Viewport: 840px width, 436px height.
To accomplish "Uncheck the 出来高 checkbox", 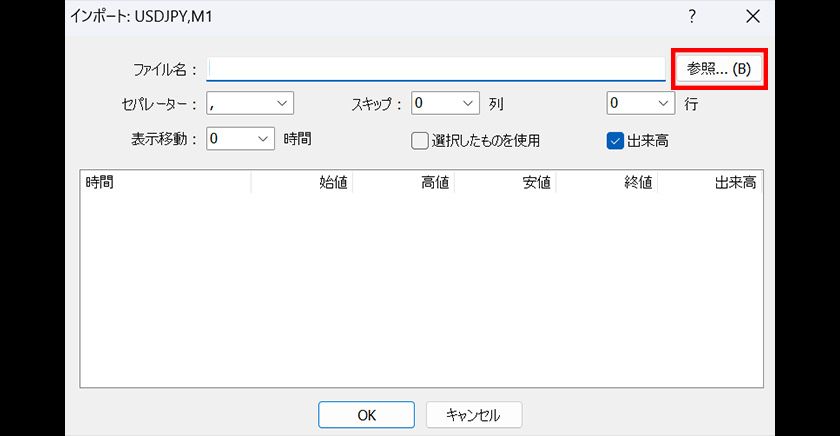I will (615, 140).
